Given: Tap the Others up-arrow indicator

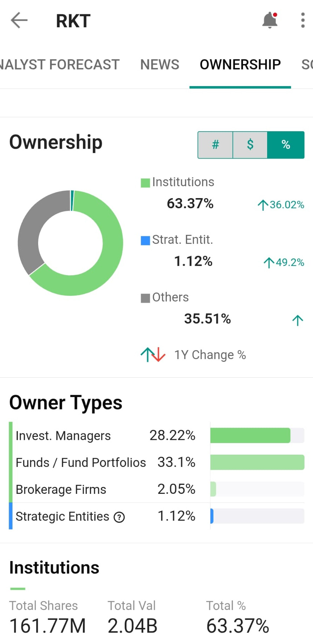Looking at the screenshot, I should [298, 320].
